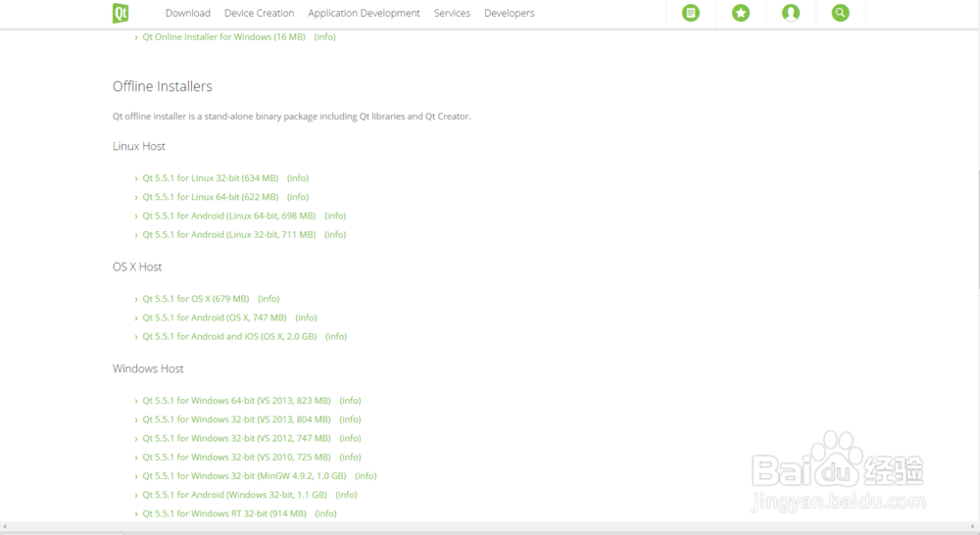
Task: Open info for Android Linux 32-bit, 711 MB
Action: (335, 234)
